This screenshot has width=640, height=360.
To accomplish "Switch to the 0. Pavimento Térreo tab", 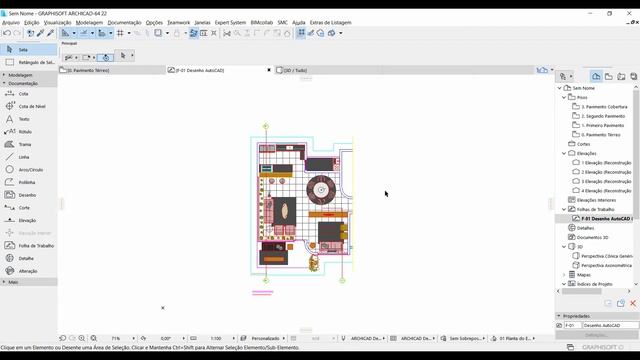I will pyautogui.click(x=112, y=70).
